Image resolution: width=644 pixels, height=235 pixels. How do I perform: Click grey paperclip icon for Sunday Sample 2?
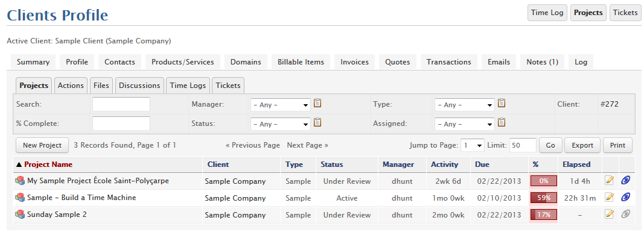point(626,214)
